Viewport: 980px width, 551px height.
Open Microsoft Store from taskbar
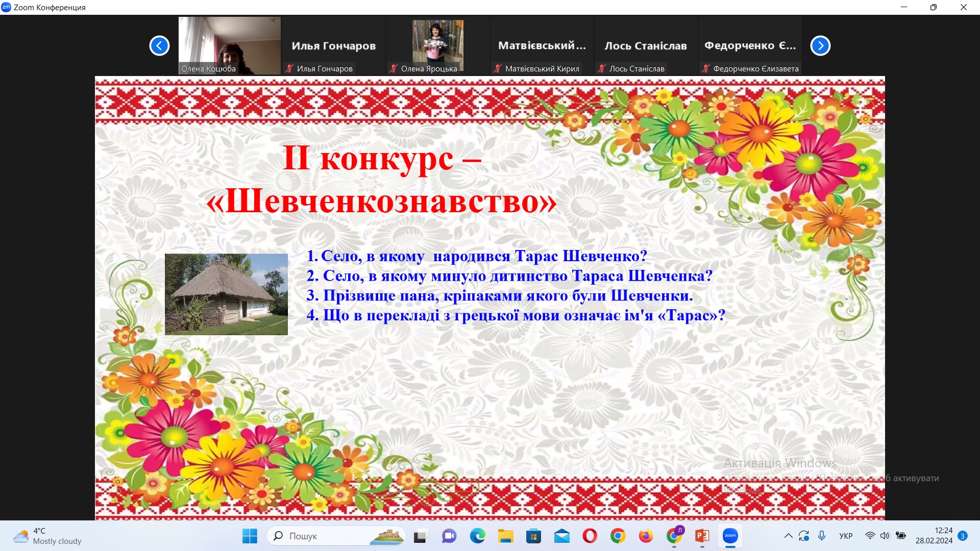tap(533, 536)
